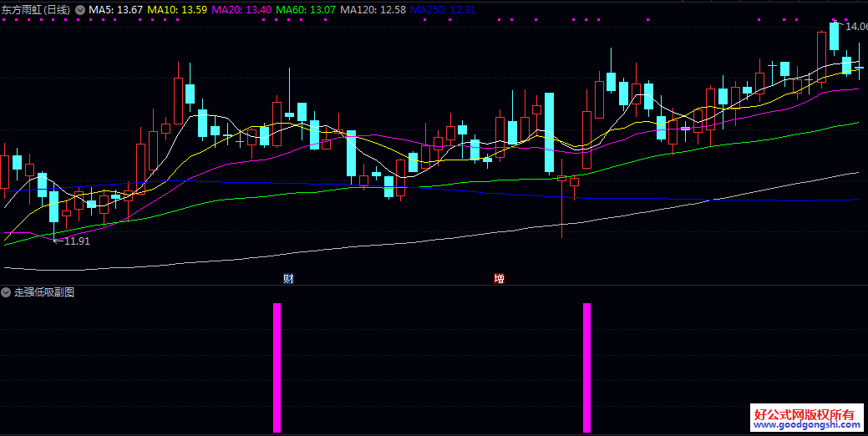This screenshot has width=868, height=436.
Task: Click the tall cyan candle above second signal
Action: (x=549, y=132)
